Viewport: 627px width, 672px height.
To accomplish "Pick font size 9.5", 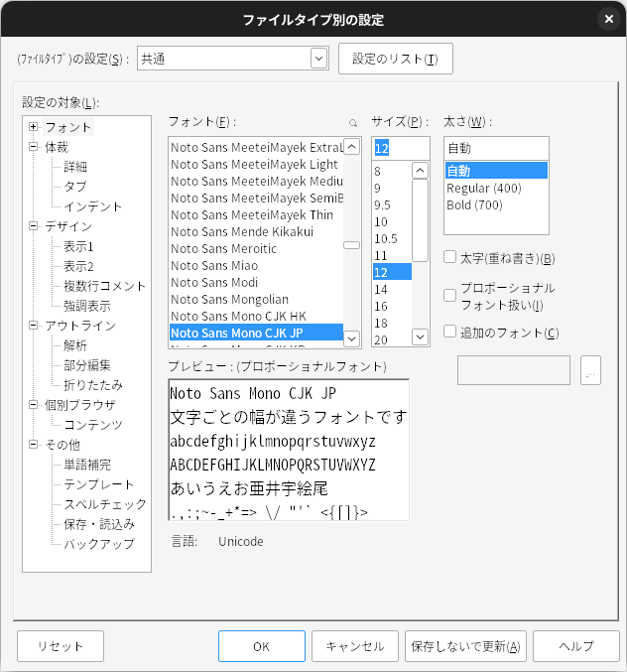I will click(392, 204).
